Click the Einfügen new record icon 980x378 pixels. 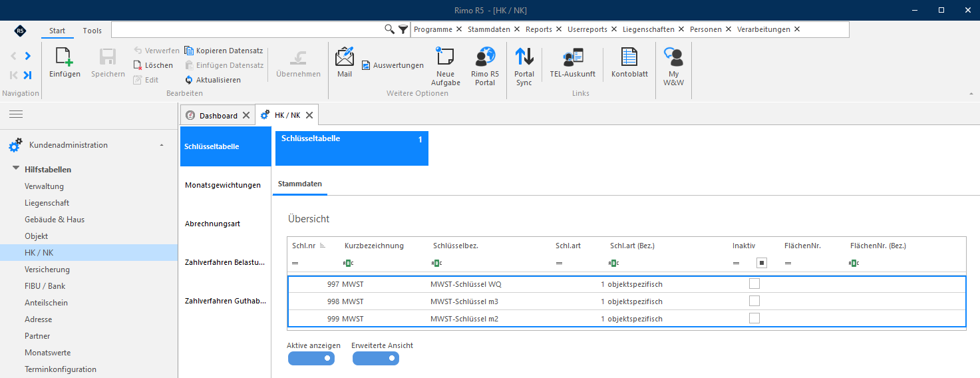pos(65,57)
